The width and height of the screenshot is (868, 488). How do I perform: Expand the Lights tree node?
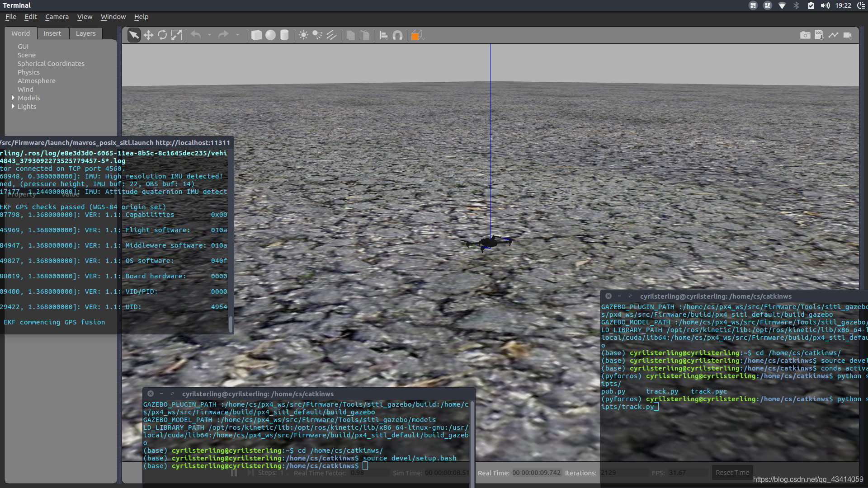[x=13, y=106]
